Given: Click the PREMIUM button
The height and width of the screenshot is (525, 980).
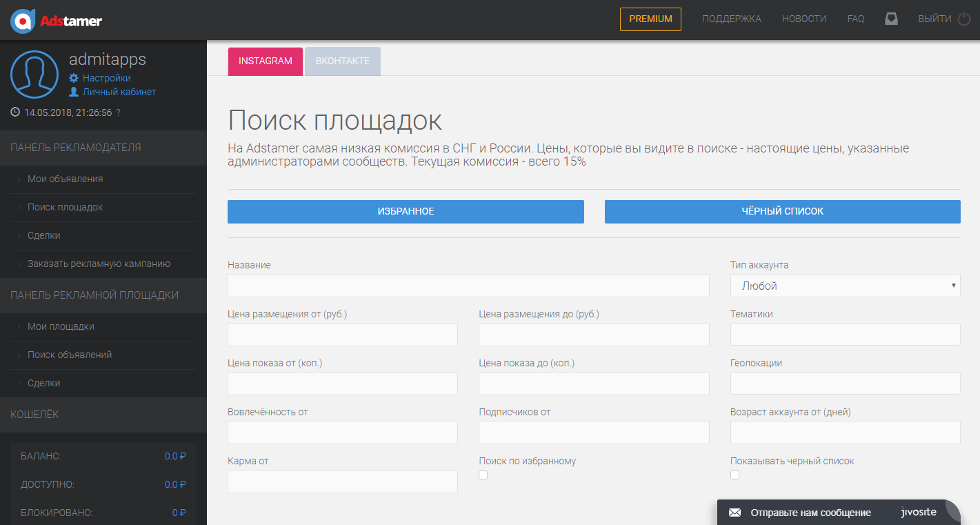Looking at the screenshot, I should pyautogui.click(x=650, y=19).
